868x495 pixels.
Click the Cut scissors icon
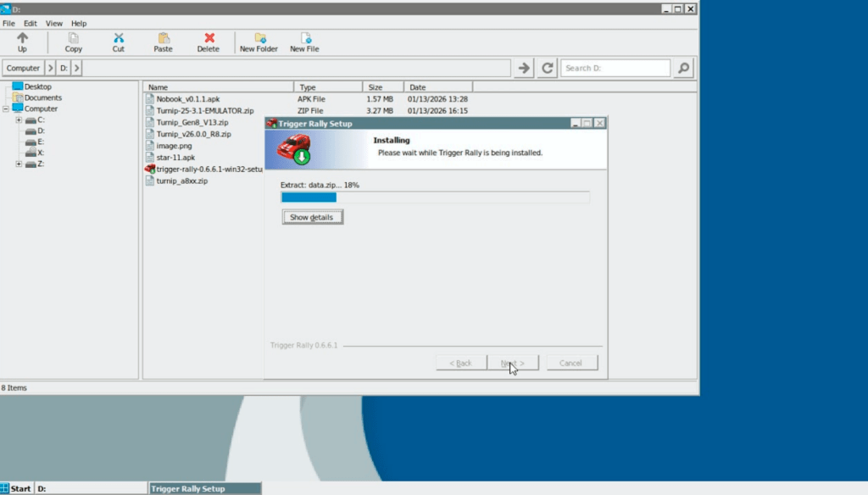coord(118,38)
